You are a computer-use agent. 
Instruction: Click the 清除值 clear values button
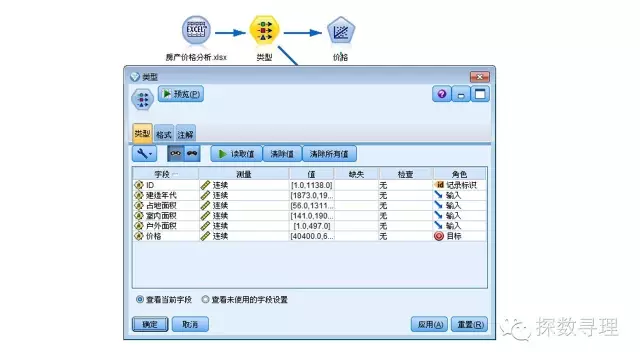pyautogui.click(x=282, y=154)
